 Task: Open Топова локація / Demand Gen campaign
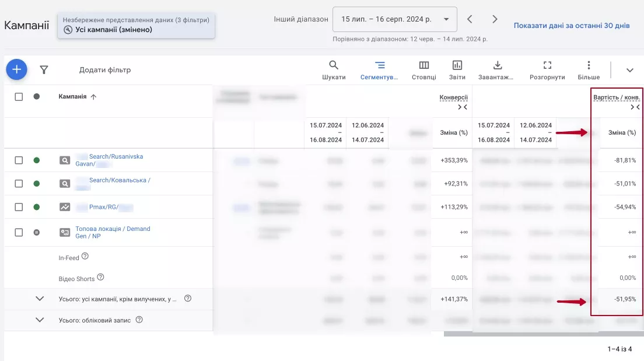click(x=113, y=233)
